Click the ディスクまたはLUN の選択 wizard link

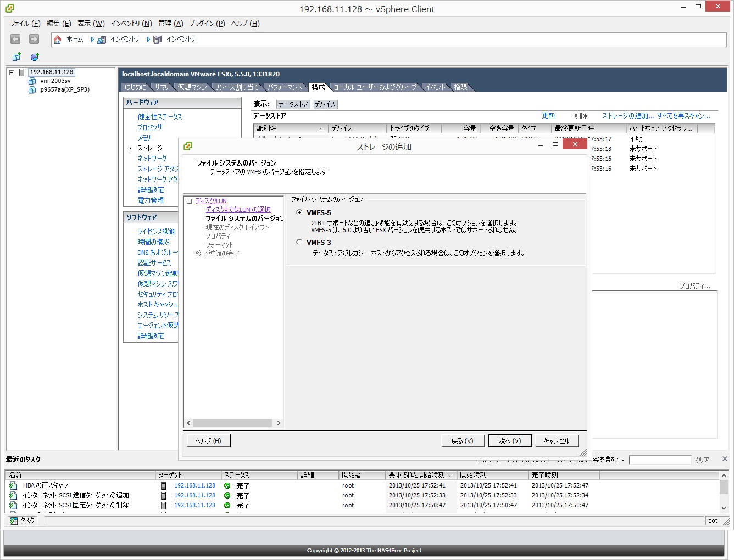click(238, 210)
